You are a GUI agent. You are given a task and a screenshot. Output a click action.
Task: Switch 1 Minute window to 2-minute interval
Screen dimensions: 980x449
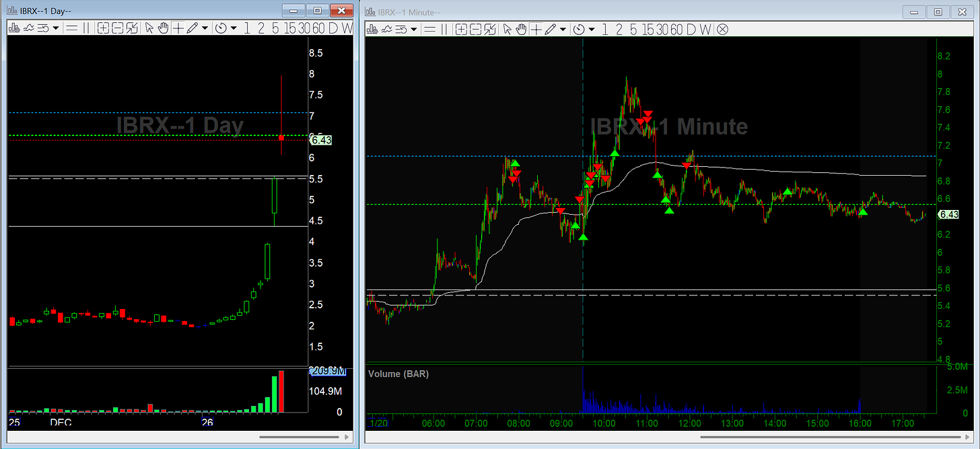(x=619, y=29)
